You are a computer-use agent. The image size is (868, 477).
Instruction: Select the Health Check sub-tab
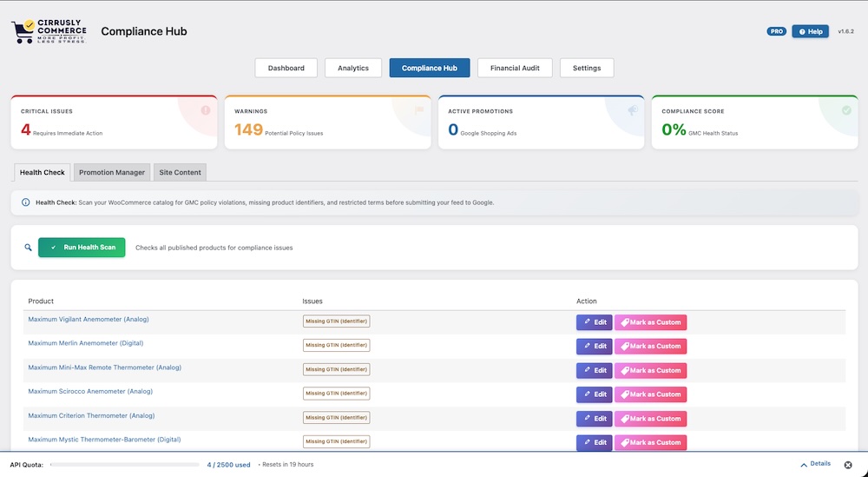pyautogui.click(x=42, y=172)
